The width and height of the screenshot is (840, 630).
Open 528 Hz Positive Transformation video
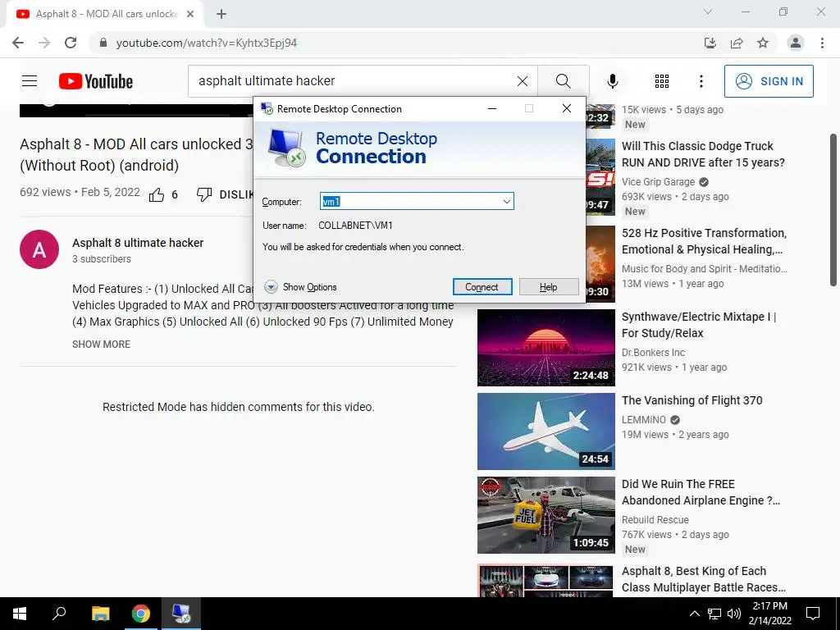[x=704, y=241]
